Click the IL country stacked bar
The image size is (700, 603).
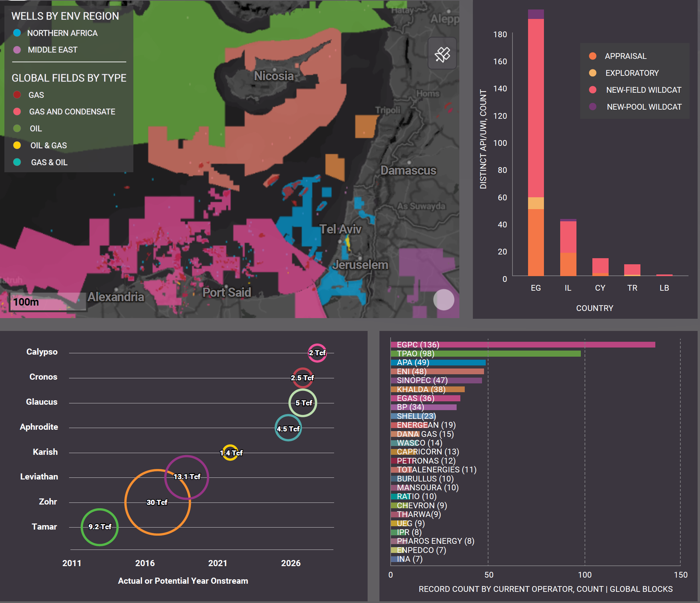click(x=568, y=247)
